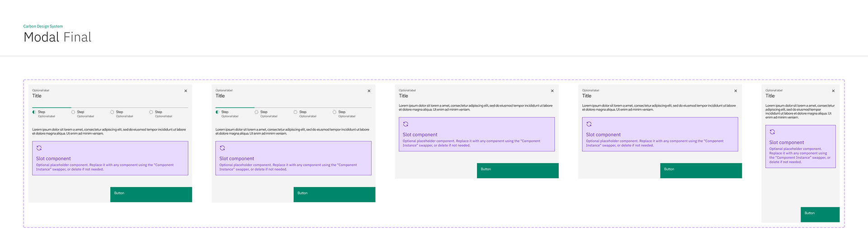868x251 pixels.
Task: Open the Carbon Design System link
Action: coord(43,26)
